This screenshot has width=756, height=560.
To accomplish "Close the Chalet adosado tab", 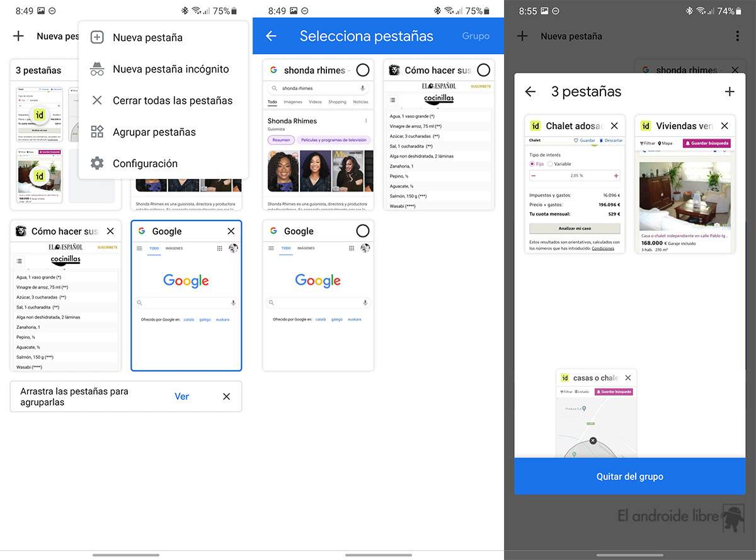I will pos(614,126).
